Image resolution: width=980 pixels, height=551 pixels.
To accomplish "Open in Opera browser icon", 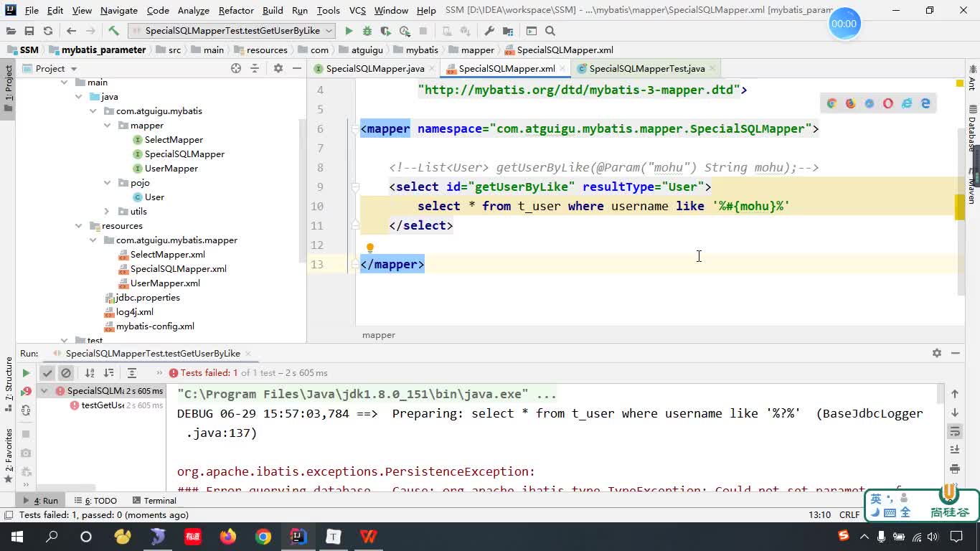I will (888, 103).
